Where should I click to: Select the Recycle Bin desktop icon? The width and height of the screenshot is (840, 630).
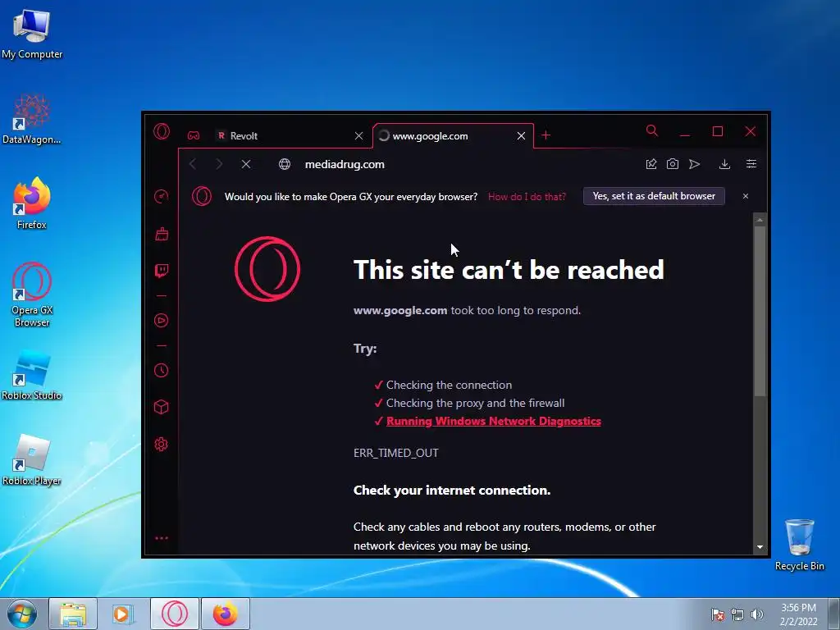click(x=799, y=545)
